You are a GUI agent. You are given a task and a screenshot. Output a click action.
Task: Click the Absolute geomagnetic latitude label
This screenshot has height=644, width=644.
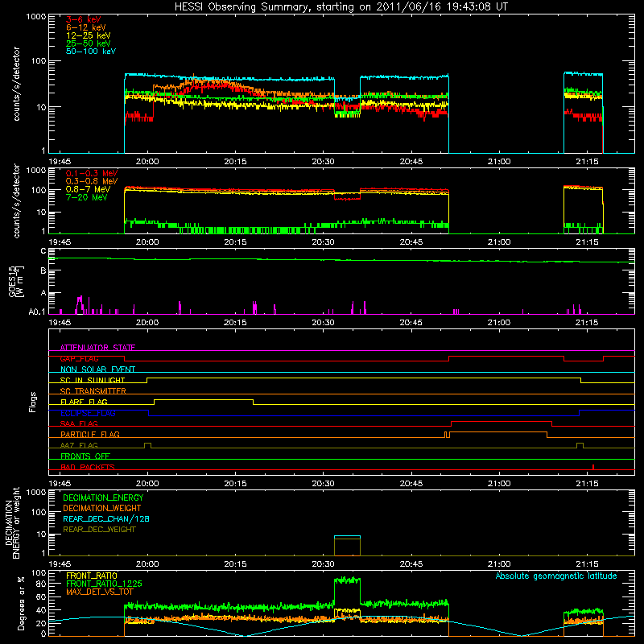click(556, 576)
